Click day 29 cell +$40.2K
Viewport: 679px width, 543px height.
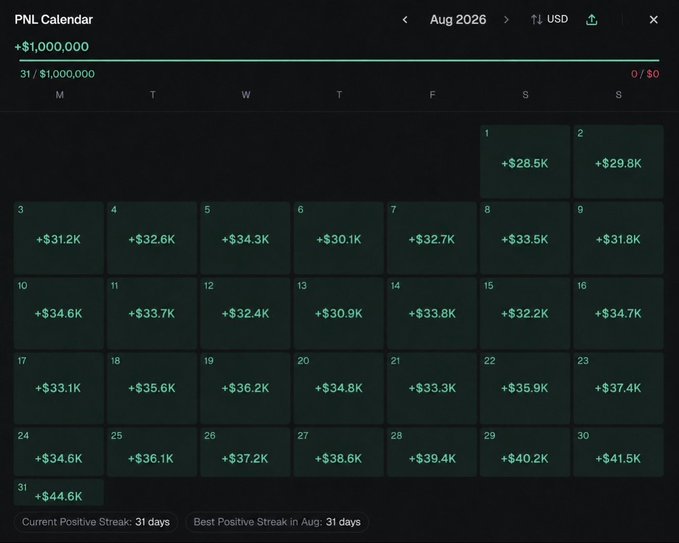point(525,452)
